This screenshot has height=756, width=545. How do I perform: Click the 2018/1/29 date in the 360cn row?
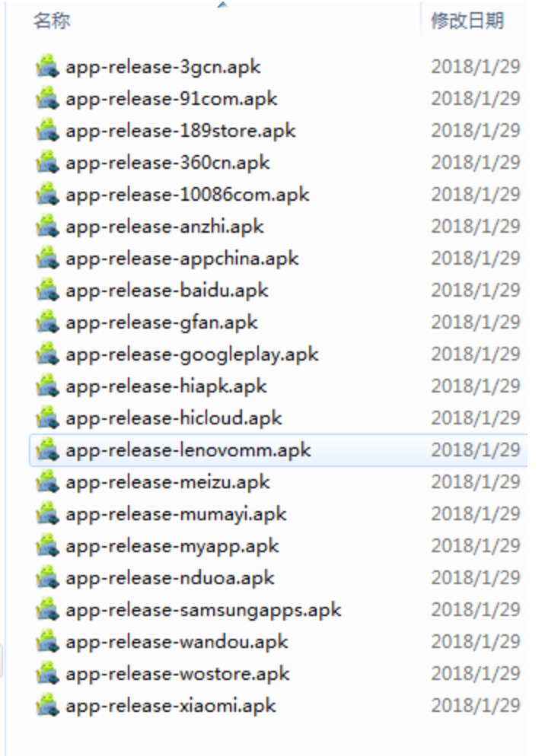click(x=476, y=163)
